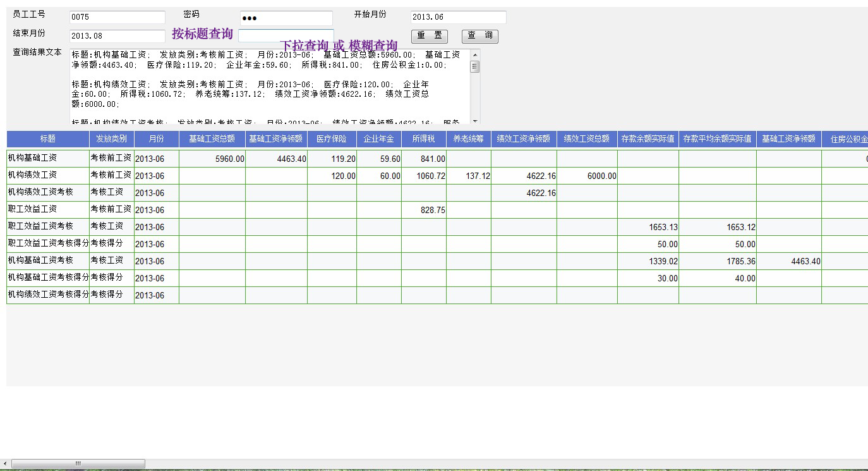868x471 pixels.
Task: Click the 结束月份 end month field
Action: tap(117, 36)
